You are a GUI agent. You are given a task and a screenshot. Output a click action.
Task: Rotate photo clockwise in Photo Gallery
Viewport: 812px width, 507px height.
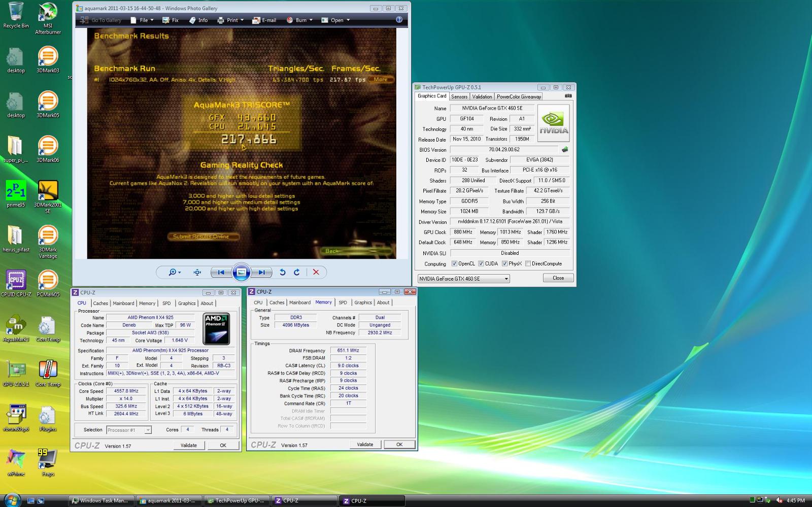click(297, 273)
